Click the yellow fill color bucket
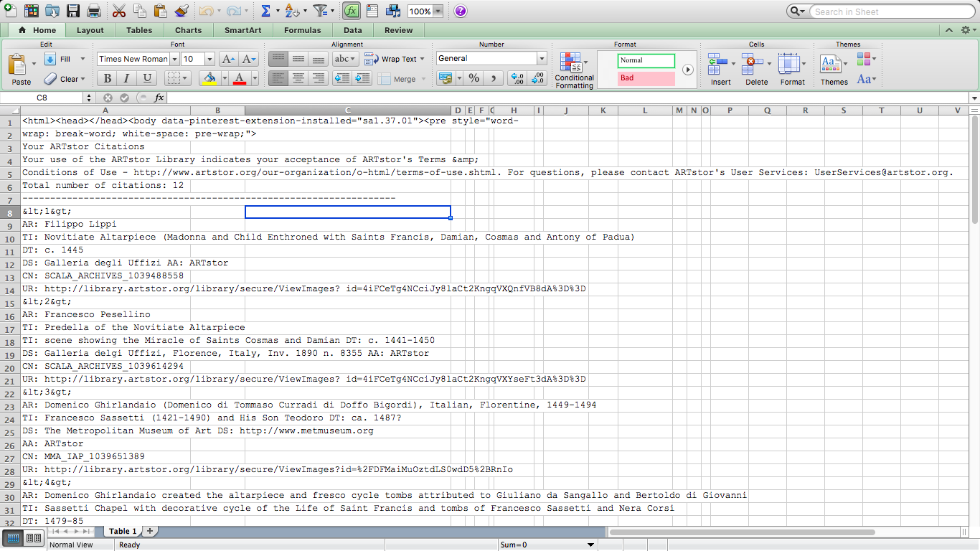The height and width of the screenshot is (551, 980). 209,78
